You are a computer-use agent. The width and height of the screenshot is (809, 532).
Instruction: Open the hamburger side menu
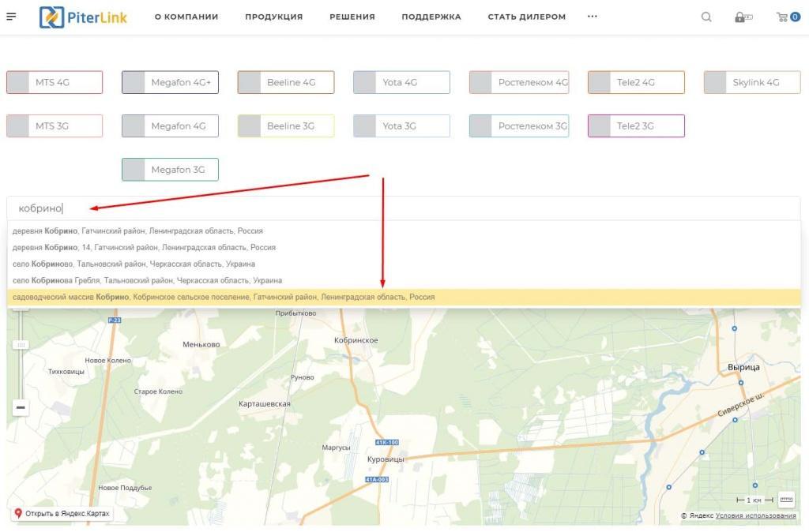11,17
